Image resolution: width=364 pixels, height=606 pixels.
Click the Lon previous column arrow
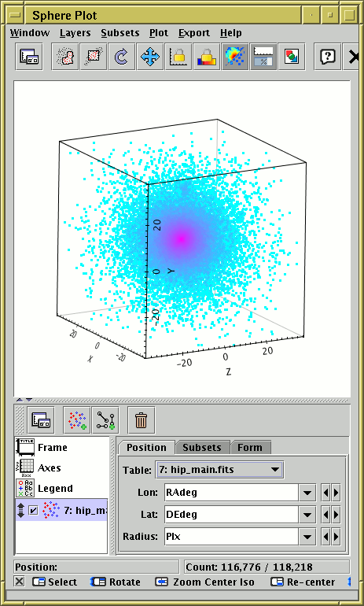[x=325, y=493]
